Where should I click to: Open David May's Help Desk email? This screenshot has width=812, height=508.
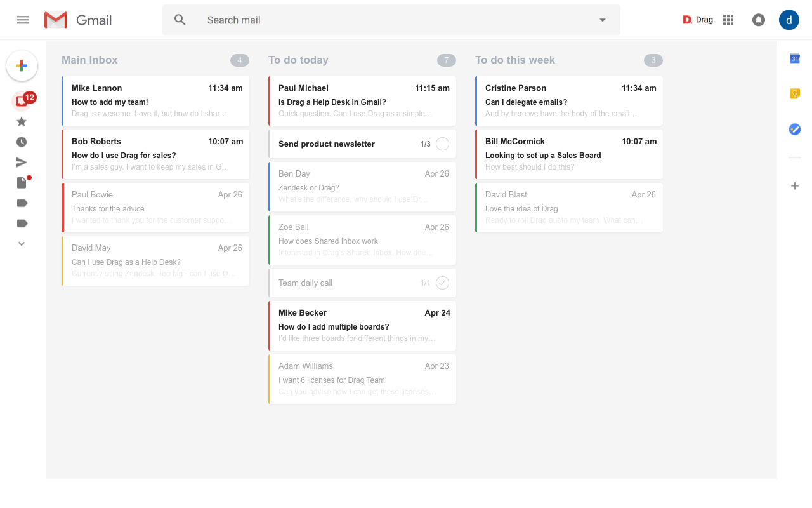(155, 261)
